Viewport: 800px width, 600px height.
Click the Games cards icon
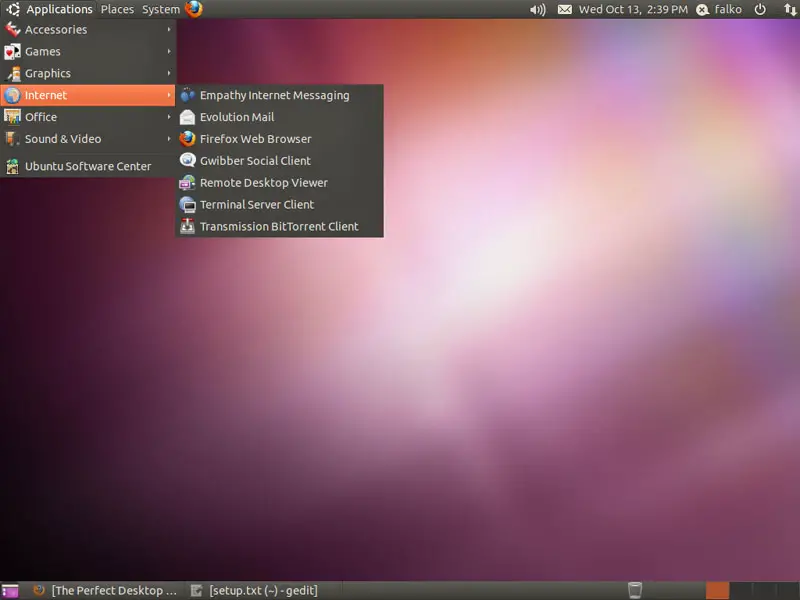tap(12, 52)
